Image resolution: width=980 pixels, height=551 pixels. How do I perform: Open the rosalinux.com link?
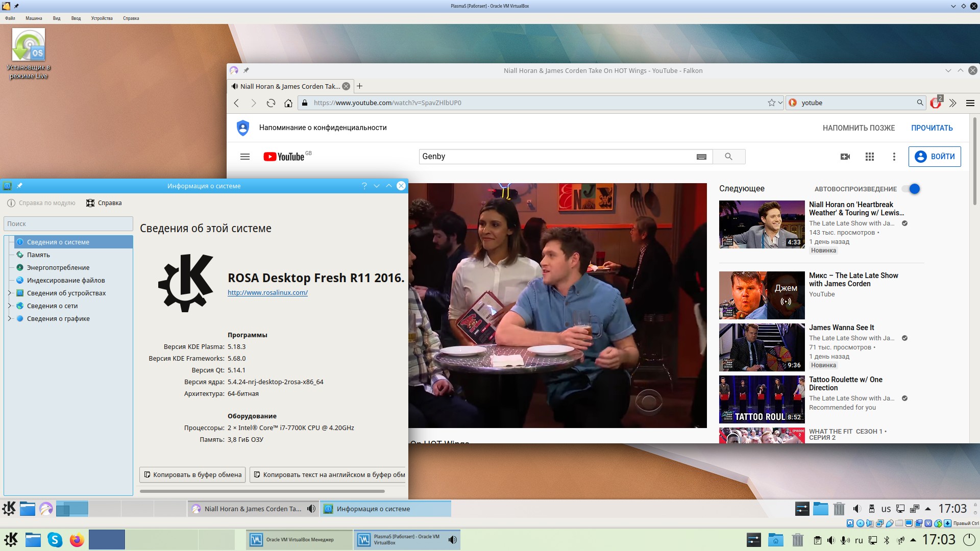267,293
